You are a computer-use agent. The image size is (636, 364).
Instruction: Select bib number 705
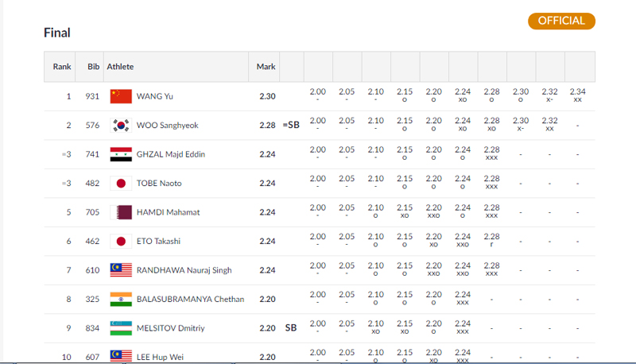(92, 212)
